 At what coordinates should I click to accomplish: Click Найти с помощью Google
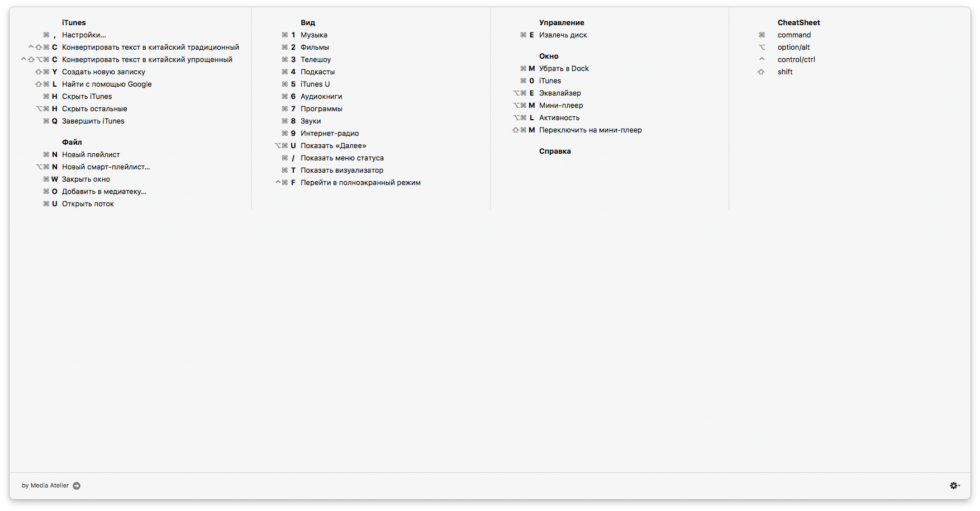click(x=107, y=84)
